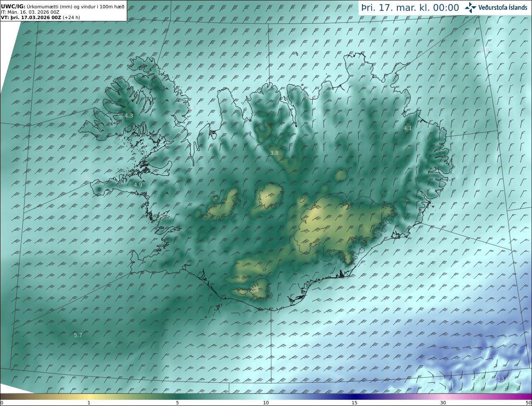Click the IT: Mán. 16. 03. 2026 00Z line
This screenshot has width=532, height=406.
tap(30, 12)
